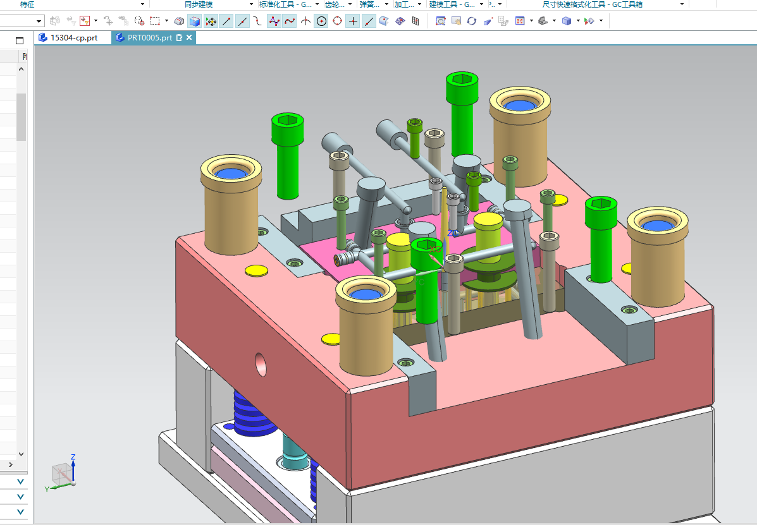Click the pop-out icon on PRT0005.prt tab
This screenshot has width=757, height=532.
(x=180, y=38)
